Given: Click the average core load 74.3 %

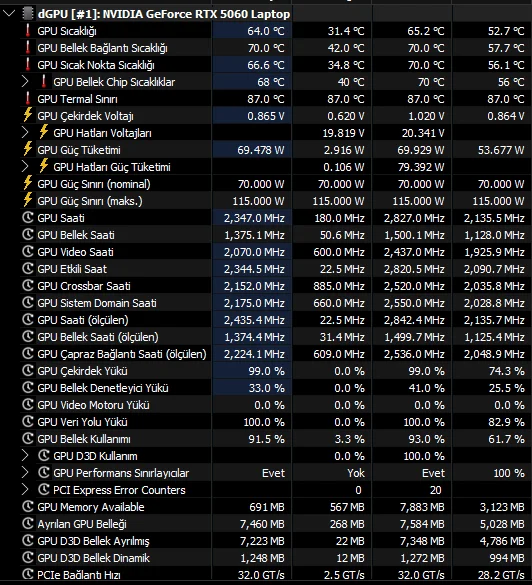Looking at the screenshot, I should [507, 371].
